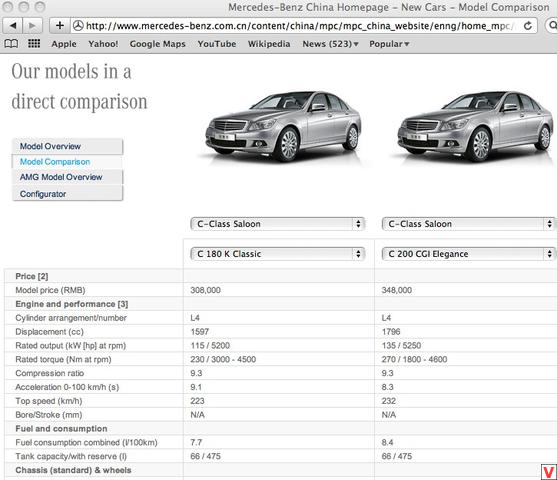
Task: Open the Top Sites grid icon
Action: click(x=34, y=44)
